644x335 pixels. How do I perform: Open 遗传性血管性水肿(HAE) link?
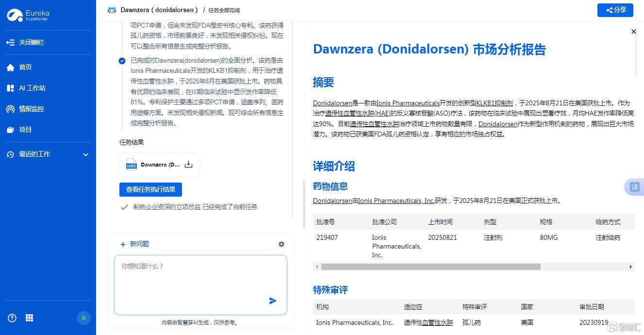[x=358, y=113]
